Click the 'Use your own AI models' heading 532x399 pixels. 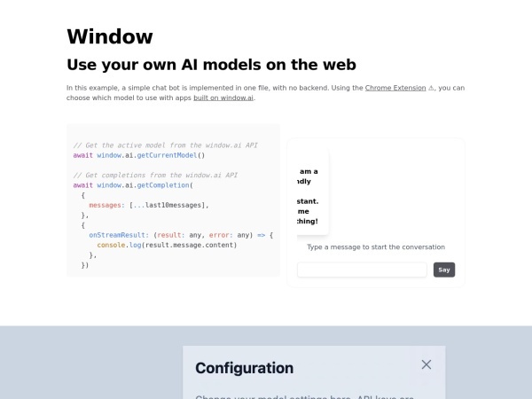(211, 65)
